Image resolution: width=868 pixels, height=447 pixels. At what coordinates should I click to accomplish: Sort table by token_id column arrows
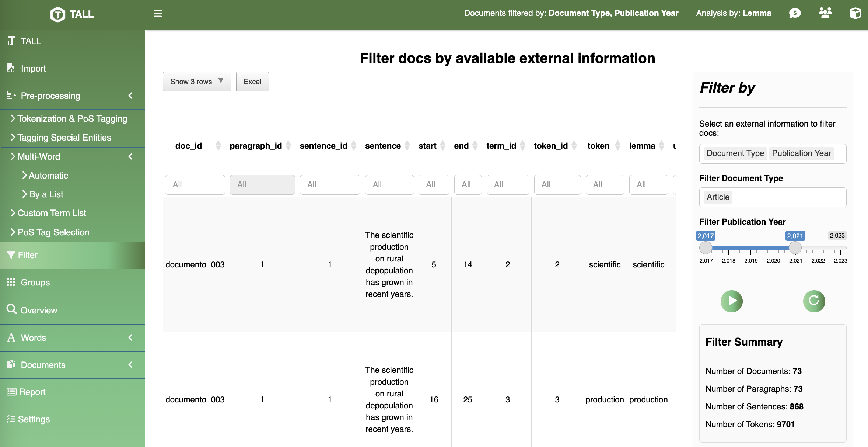click(x=574, y=146)
